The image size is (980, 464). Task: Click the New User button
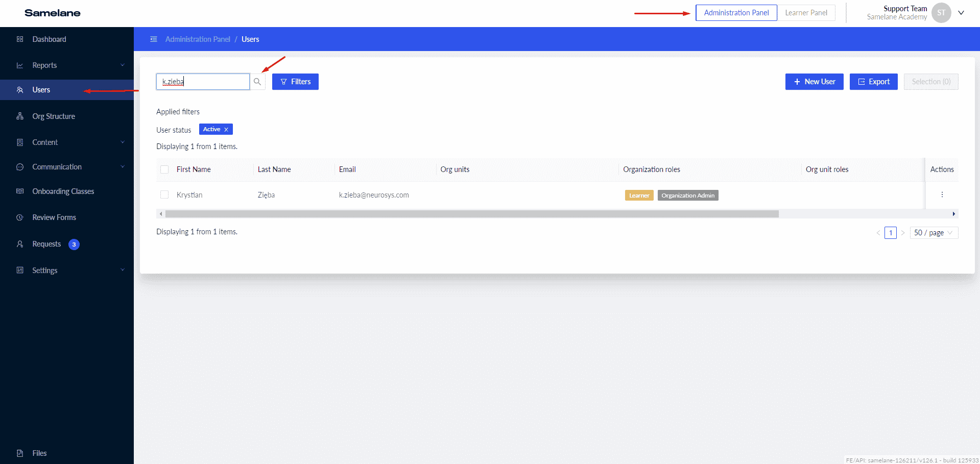tap(815, 82)
